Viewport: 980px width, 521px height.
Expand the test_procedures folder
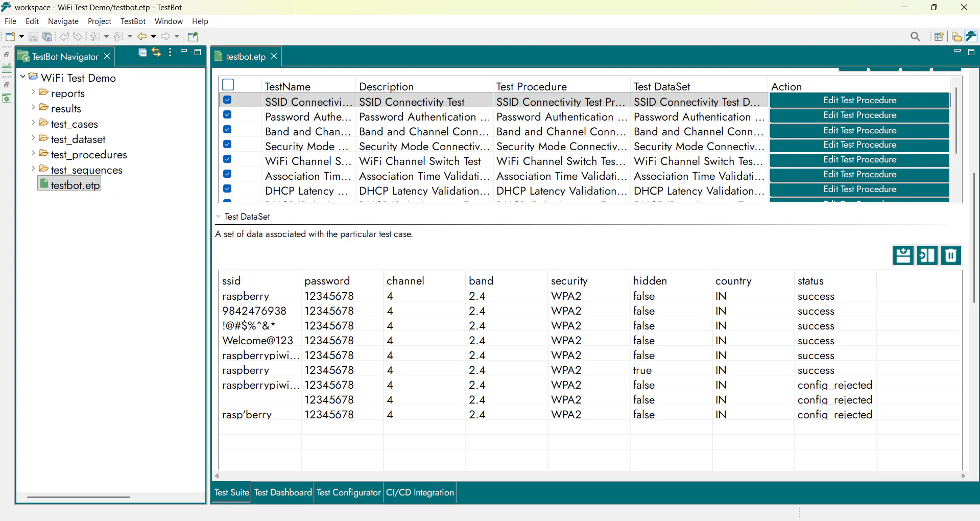(x=33, y=153)
